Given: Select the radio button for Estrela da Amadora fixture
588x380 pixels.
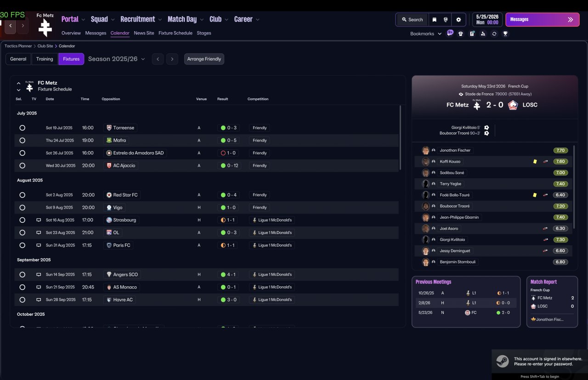Looking at the screenshot, I should (x=22, y=153).
